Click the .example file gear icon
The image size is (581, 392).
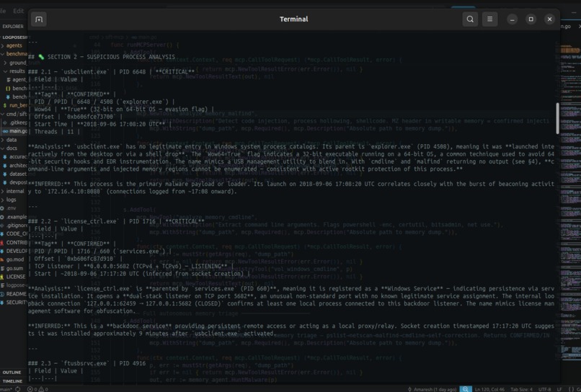pos(2,217)
